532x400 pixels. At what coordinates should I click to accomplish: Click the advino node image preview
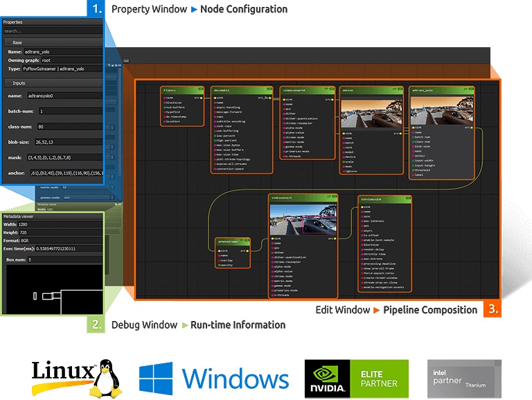tap(371, 113)
